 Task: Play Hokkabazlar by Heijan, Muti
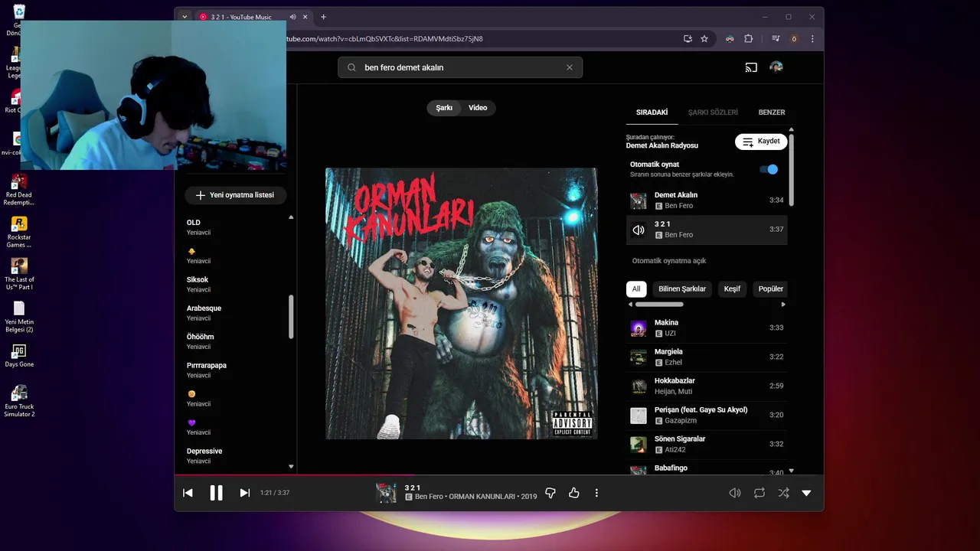(706, 386)
